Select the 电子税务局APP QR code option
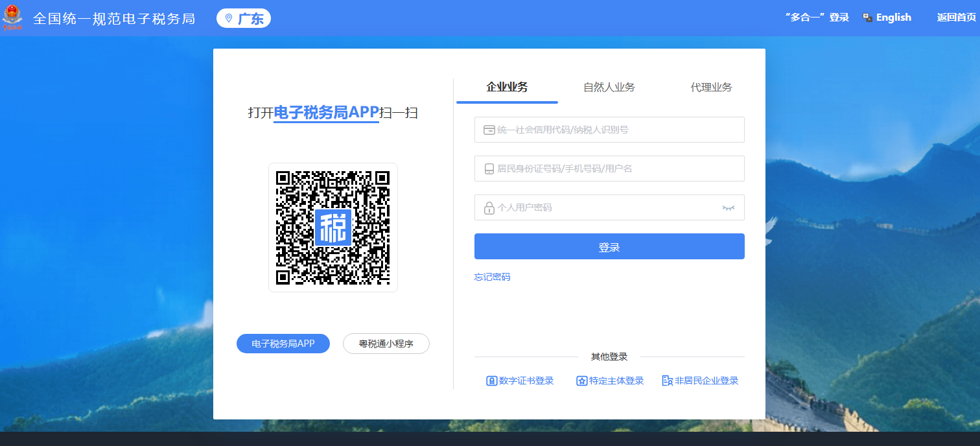 tap(283, 344)
